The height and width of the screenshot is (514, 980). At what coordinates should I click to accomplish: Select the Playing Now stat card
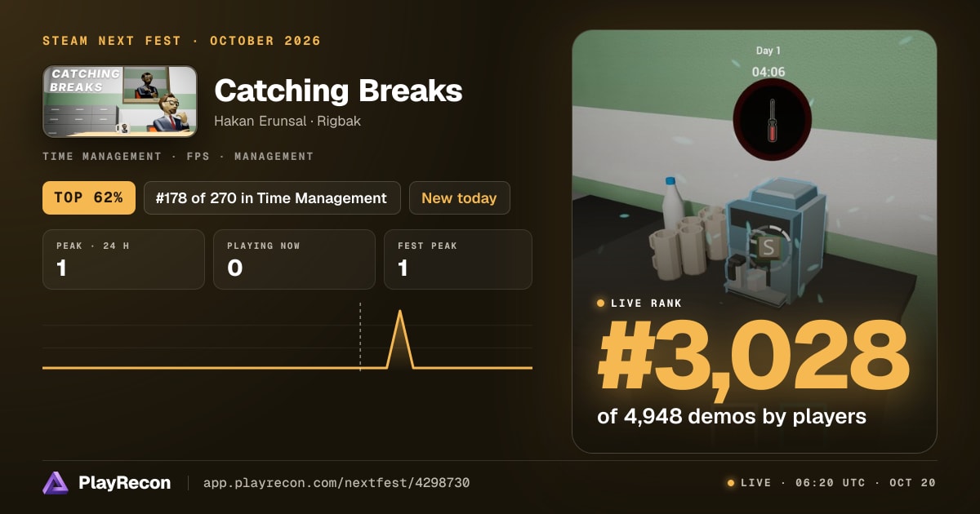pos(294,259)
